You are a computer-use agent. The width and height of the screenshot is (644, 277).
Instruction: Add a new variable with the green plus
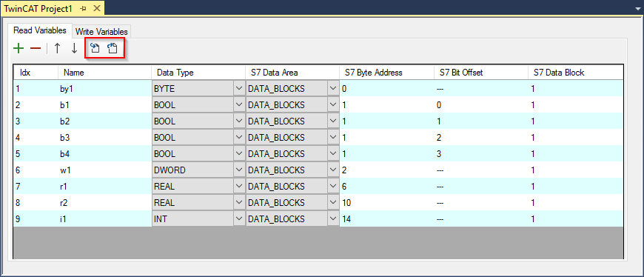19,48
